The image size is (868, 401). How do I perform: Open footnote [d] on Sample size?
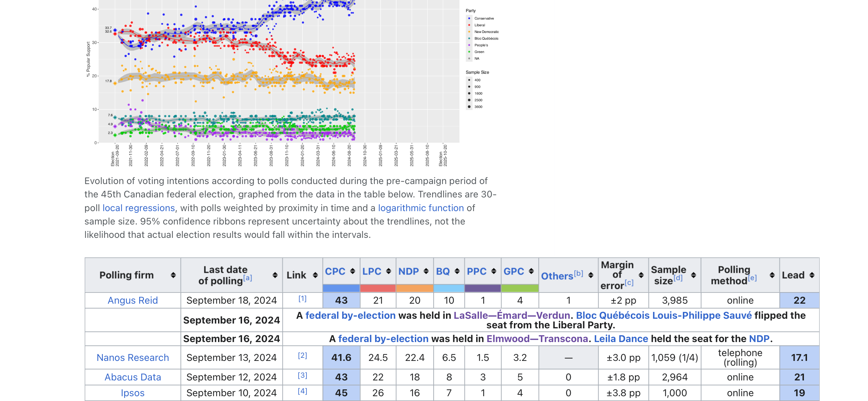coord(678,278)
